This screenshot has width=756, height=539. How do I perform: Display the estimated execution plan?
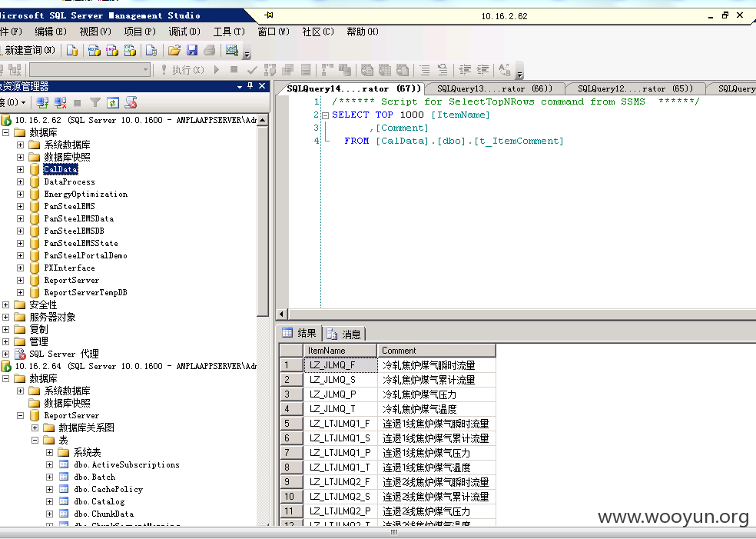point(270,71)
